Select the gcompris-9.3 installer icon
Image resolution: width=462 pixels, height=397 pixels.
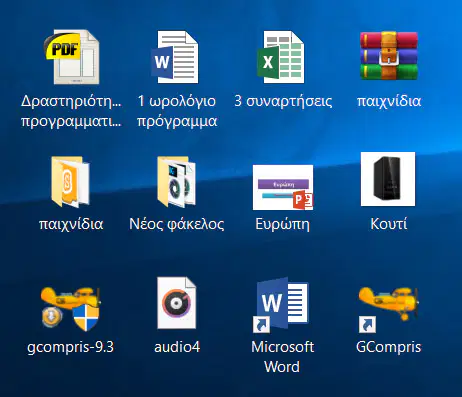[x=71, y=308]
